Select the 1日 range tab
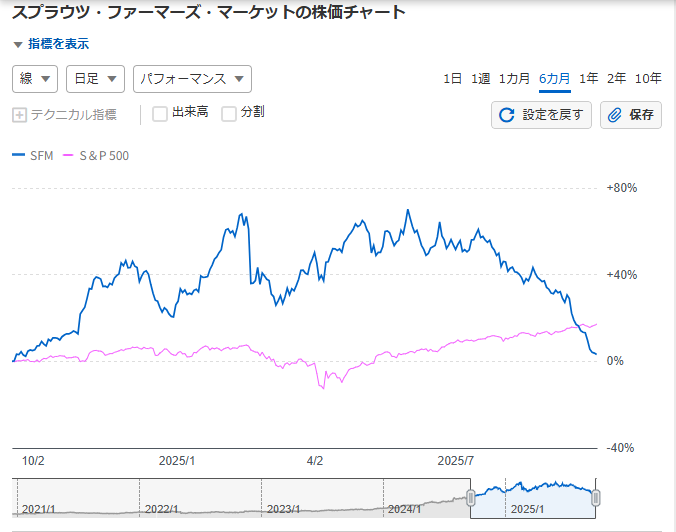Screen dimensions: 676x532 pyautogui.click(x=452, y=78)
